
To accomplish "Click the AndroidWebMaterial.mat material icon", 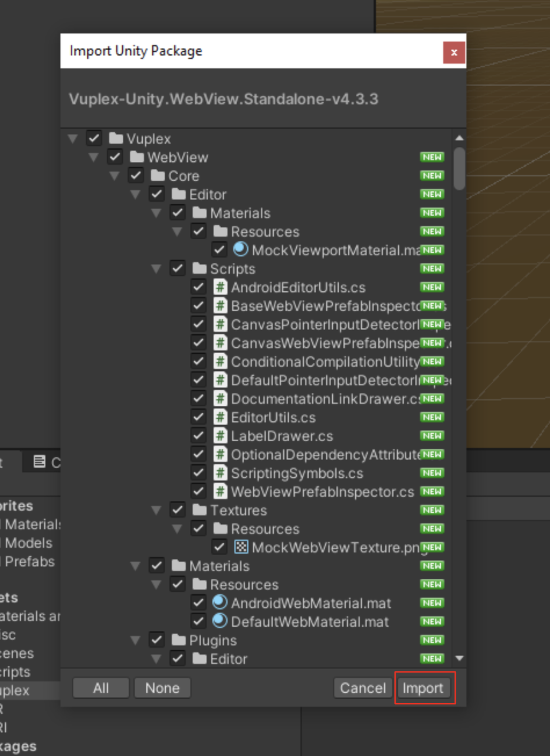I will (x=220, y=603).
